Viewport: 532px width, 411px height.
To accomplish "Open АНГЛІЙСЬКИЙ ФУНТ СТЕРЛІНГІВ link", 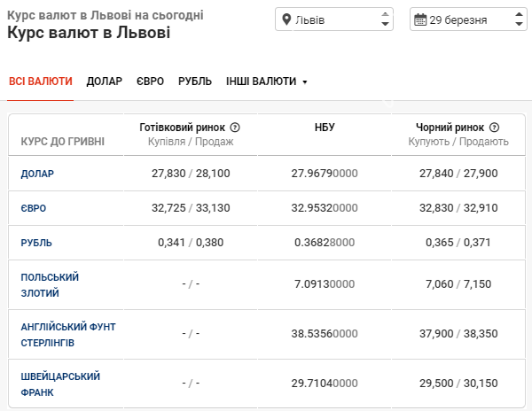I will coord(68,334).
